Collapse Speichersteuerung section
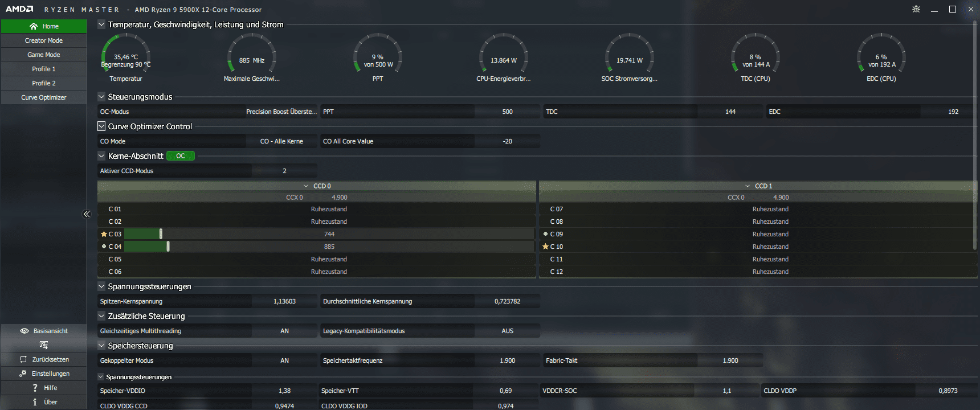This screenshot has height=410, width=980. [x=101, y=346]
